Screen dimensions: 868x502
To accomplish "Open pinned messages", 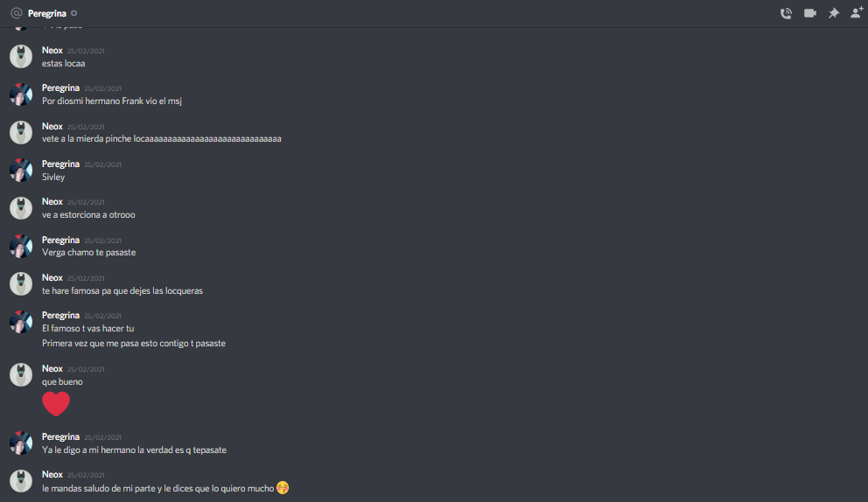I will [834, 13].
